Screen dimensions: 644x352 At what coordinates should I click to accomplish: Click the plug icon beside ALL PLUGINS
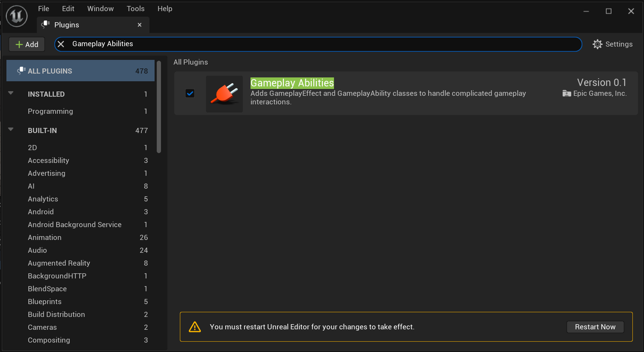(x=21, y=71)
